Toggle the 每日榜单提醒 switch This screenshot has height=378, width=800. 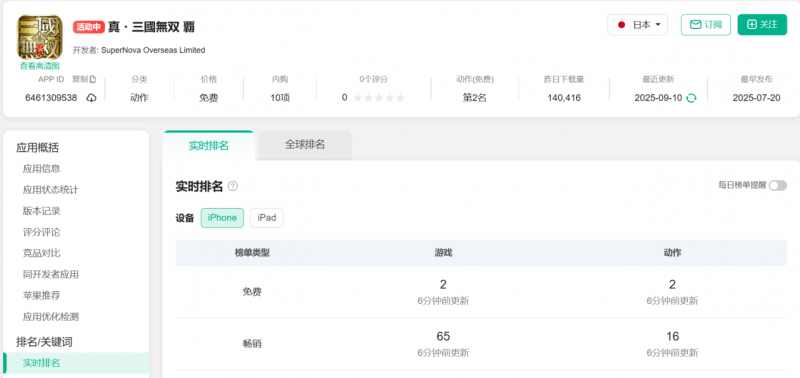coord(778,186)
